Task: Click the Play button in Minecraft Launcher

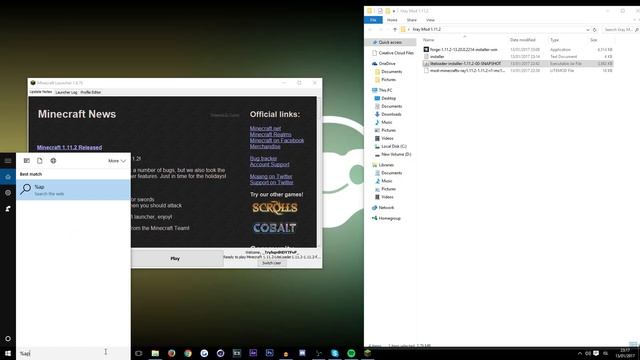Action: (x=175, y=258)
